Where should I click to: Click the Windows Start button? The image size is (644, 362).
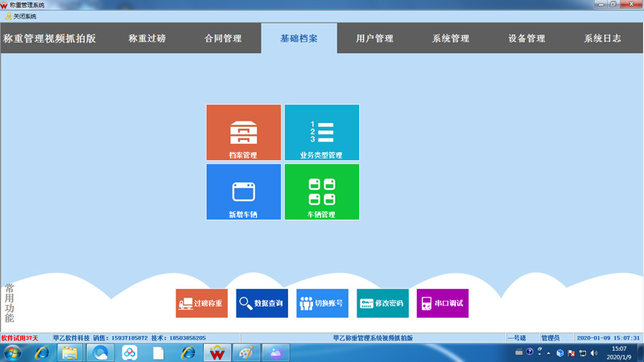pyautogui.click(x=13, y=352)
